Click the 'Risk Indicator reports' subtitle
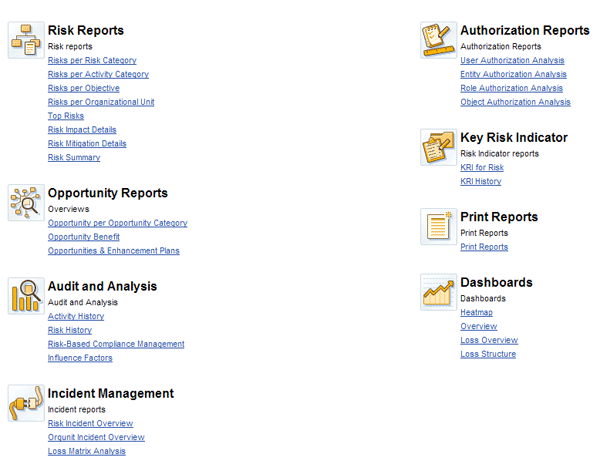 499,154
